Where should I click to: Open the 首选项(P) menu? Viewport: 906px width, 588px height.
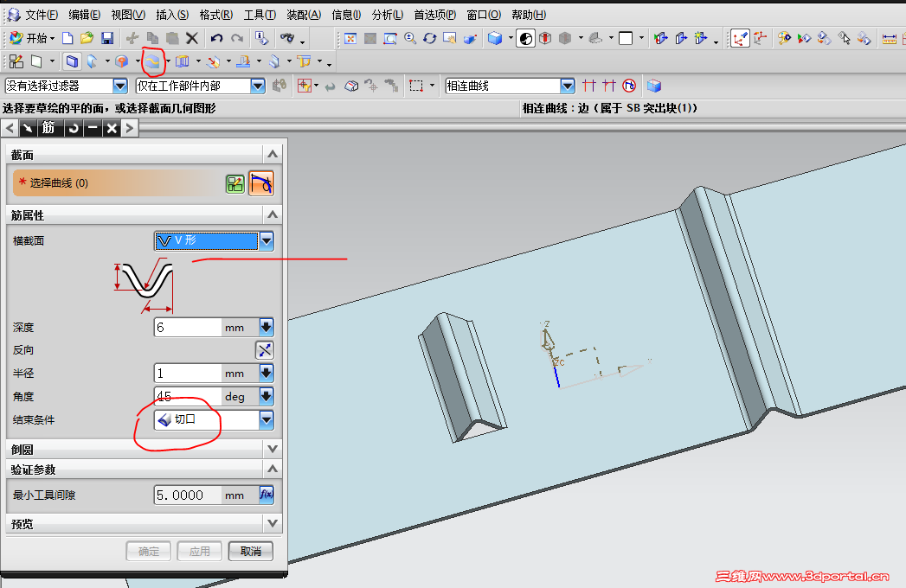click(x=435, y=15)
